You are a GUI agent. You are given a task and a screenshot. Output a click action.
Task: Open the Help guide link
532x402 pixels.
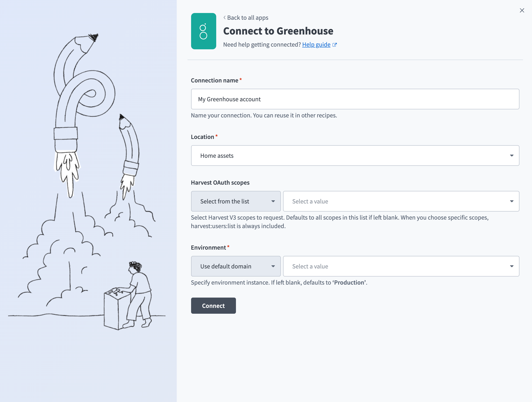point(316,44)
